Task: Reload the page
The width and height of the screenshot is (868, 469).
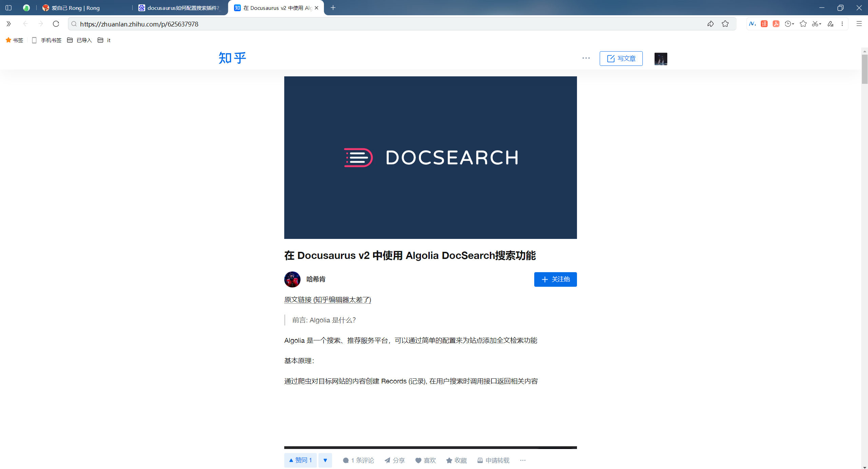Action: pyautogui.click(x=56, y=24)
